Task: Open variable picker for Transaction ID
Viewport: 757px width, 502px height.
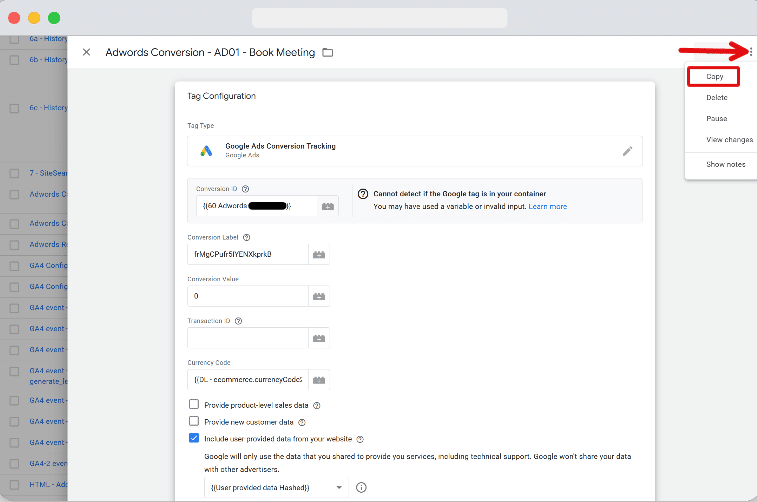Action: pos(319,338)
